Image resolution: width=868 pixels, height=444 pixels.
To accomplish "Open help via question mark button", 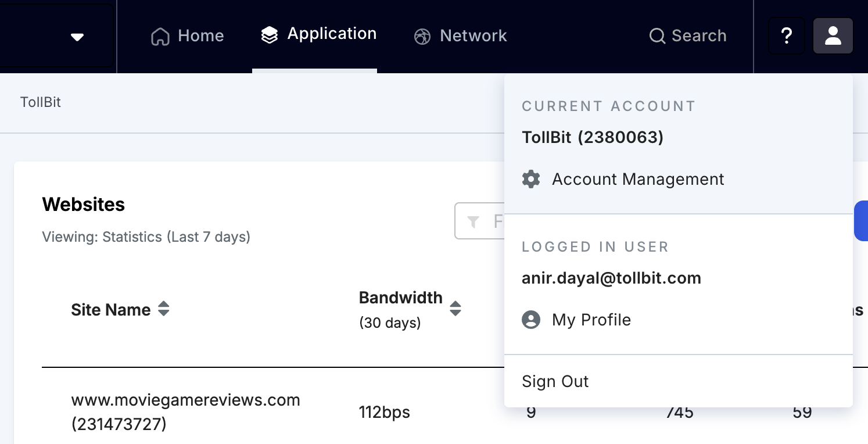I will 786,36.
